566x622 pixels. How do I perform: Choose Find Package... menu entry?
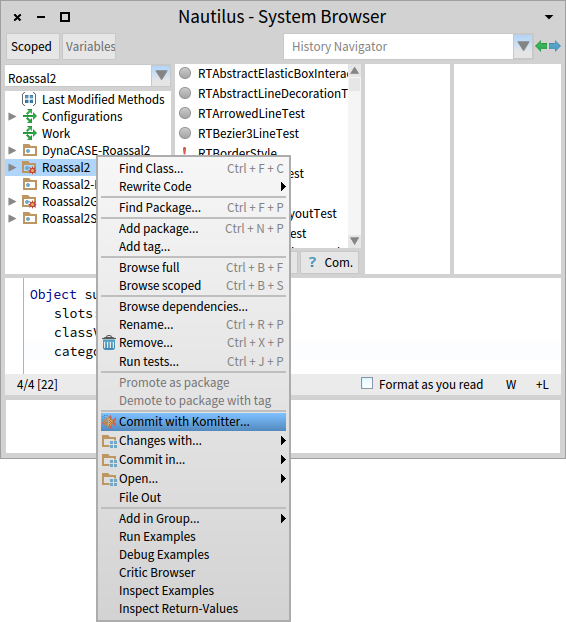(x=194, y=207)
